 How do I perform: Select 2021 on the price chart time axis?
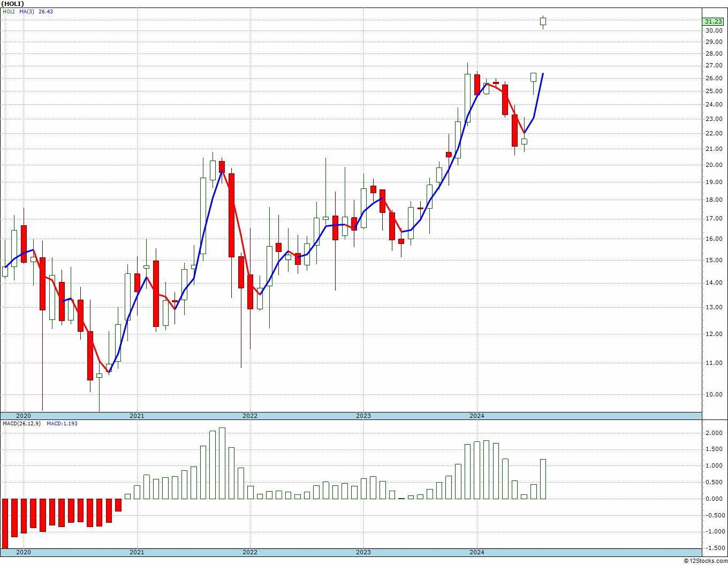click(136, 416)
